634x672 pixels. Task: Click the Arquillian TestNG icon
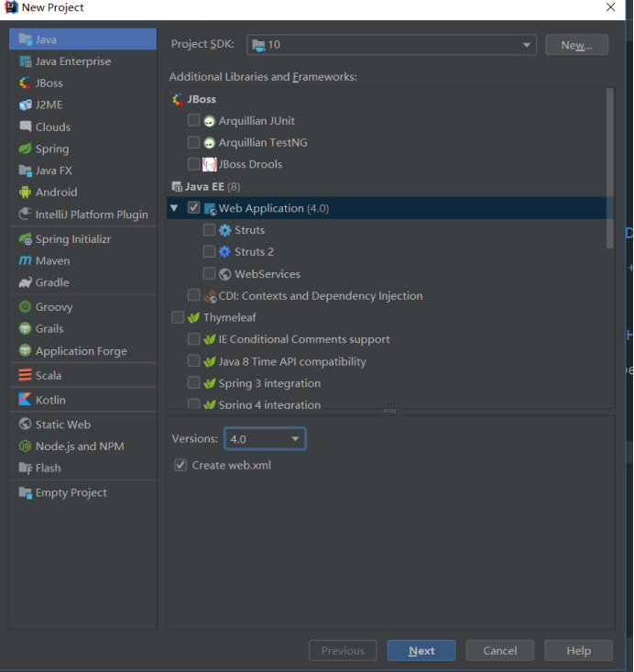point(209,143)
